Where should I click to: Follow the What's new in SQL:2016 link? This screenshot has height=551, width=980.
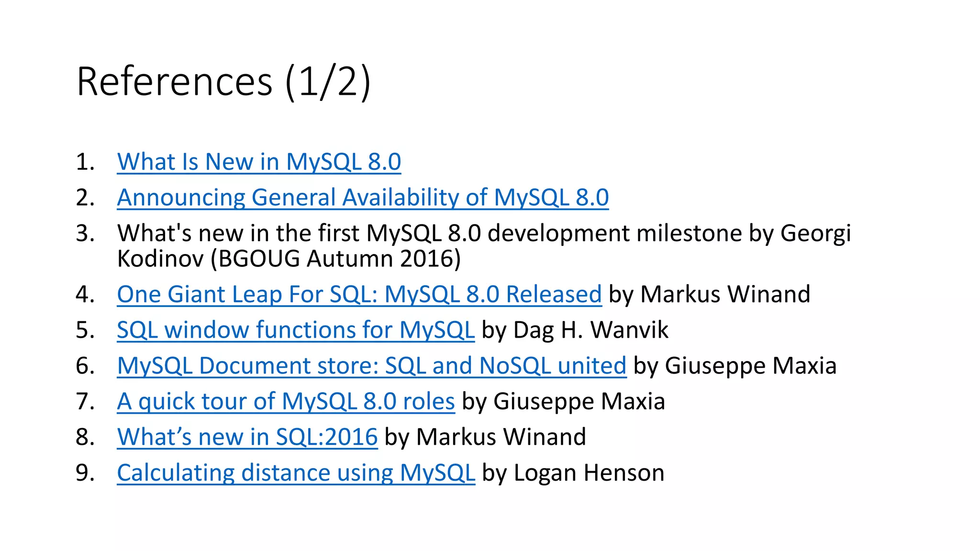pos(247,437)
